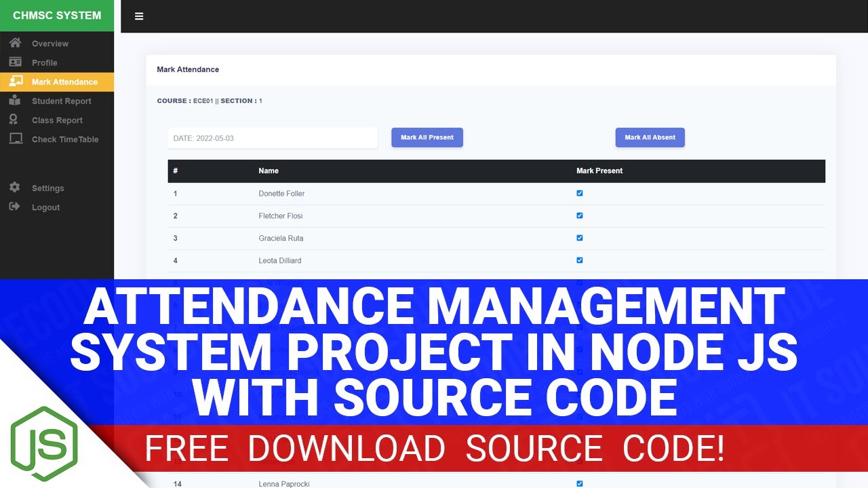This screenshot has height=488, width=868.
Task: Uncheck present for Lenna Paprocki
Action: click(580, 484)
